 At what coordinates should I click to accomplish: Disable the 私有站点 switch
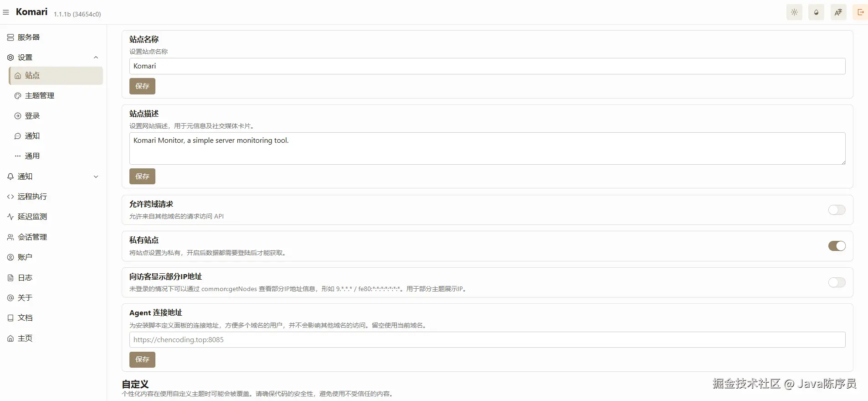pos(837,246)
